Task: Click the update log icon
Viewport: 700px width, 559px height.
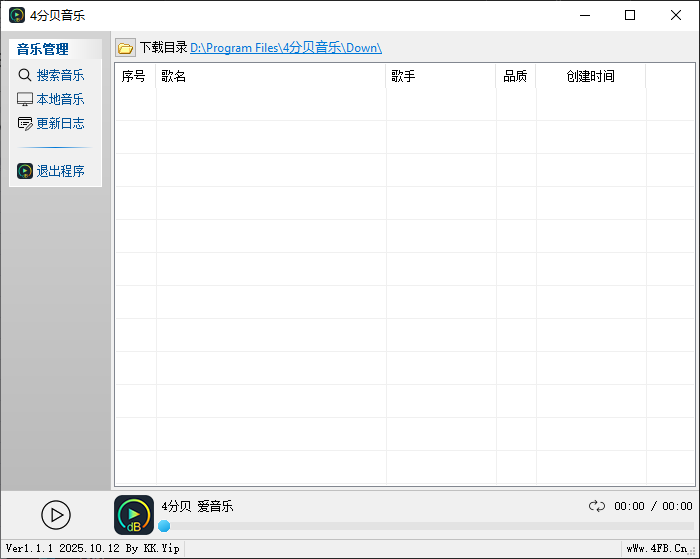Action: coord(25,123)
